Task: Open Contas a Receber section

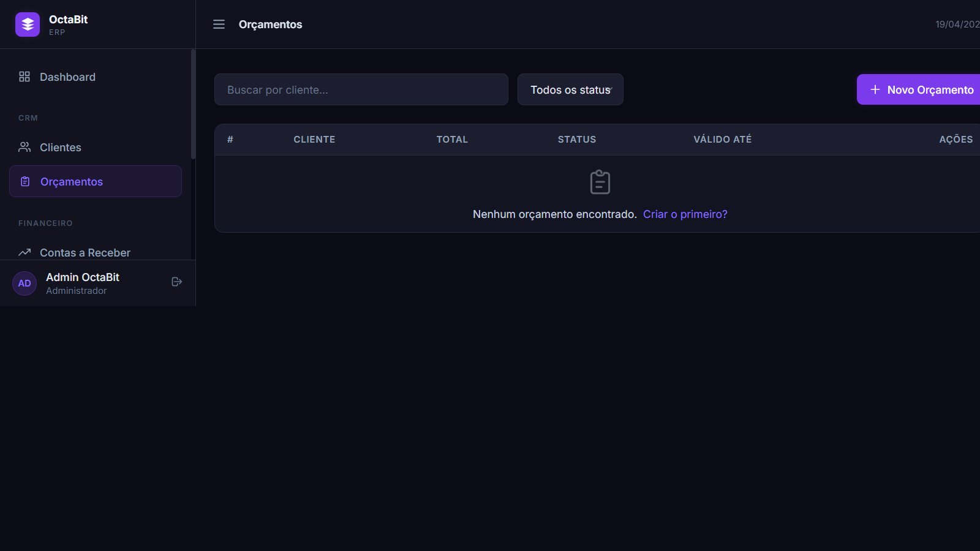Action: pos(85,253)
